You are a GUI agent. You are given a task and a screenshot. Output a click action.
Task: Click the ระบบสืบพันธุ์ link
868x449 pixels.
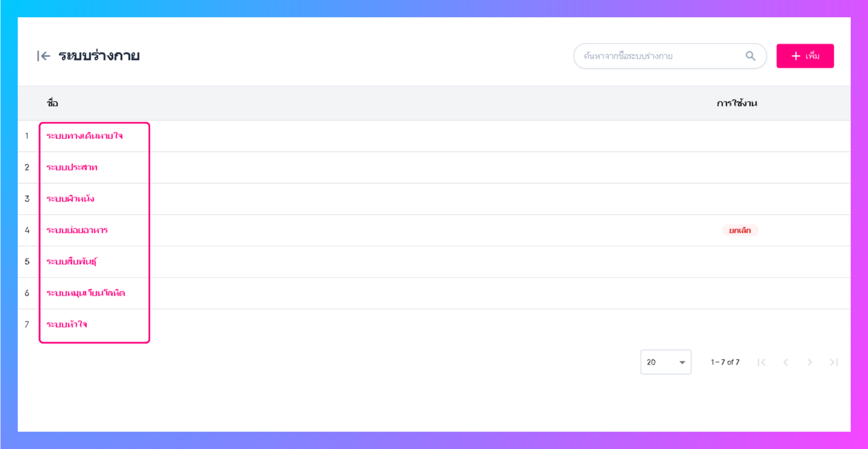pyautogui.click(x=72, y=262)
